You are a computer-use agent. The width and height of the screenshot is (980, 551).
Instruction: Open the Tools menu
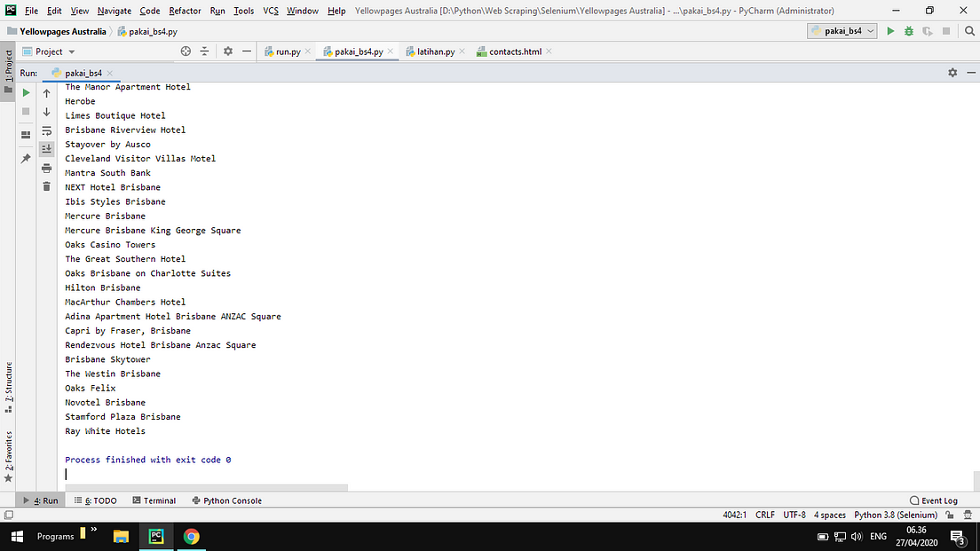pos(244,11)
